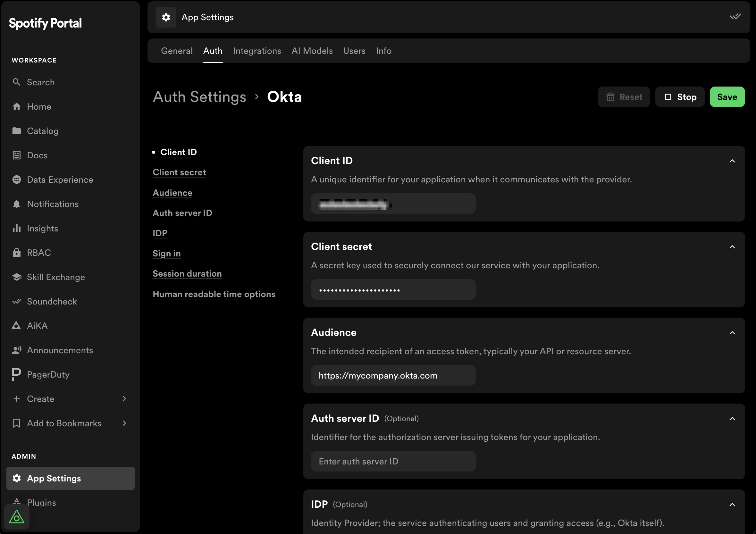Collapse the Auth server ID section

pos(732,419)
